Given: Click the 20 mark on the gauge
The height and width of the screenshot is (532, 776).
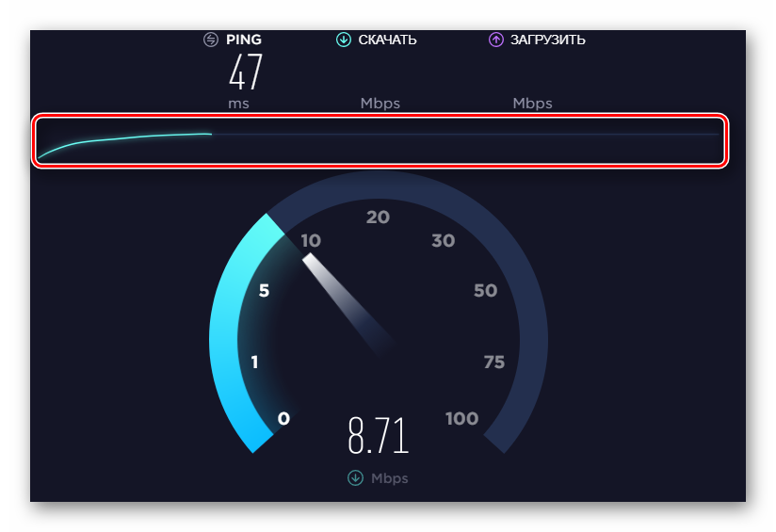Looking at the screenshot, I should 378,218.
